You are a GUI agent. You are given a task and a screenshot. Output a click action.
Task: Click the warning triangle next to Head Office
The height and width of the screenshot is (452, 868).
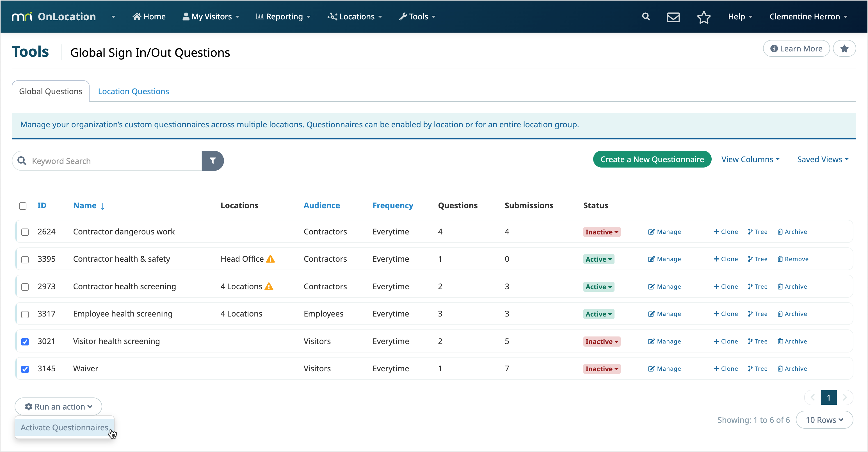[271, 259]
